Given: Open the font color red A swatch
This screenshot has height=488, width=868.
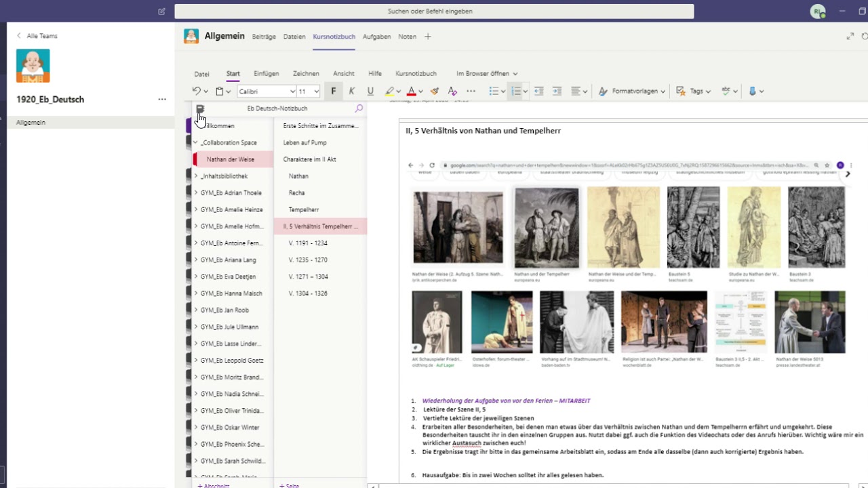Looking at the screenshot, I should 411,91.
